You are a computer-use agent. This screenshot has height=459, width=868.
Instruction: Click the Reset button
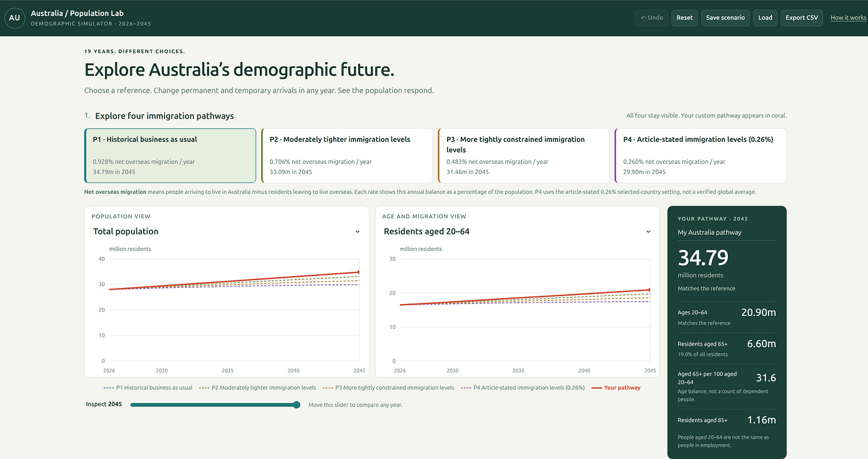tap(684, 18)
